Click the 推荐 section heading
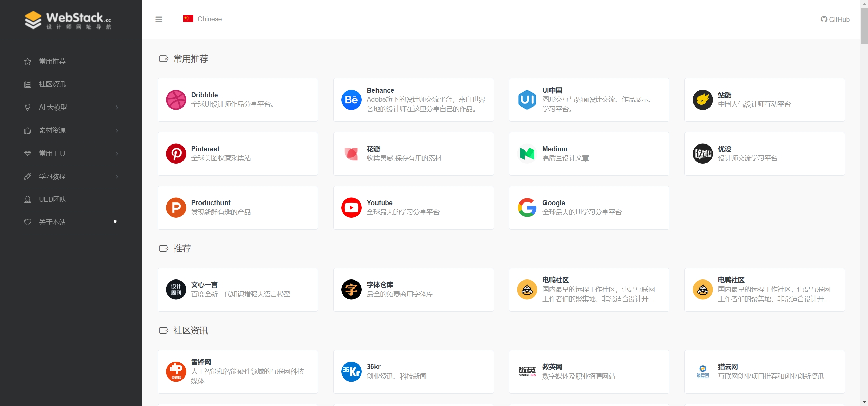Viewport: 868px width, 406px height. (x=182, y=249)
